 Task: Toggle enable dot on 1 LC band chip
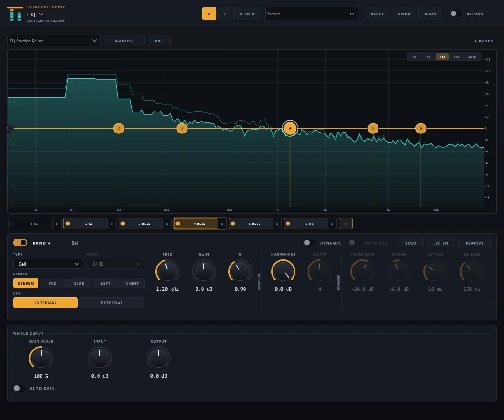click(13, 224)
